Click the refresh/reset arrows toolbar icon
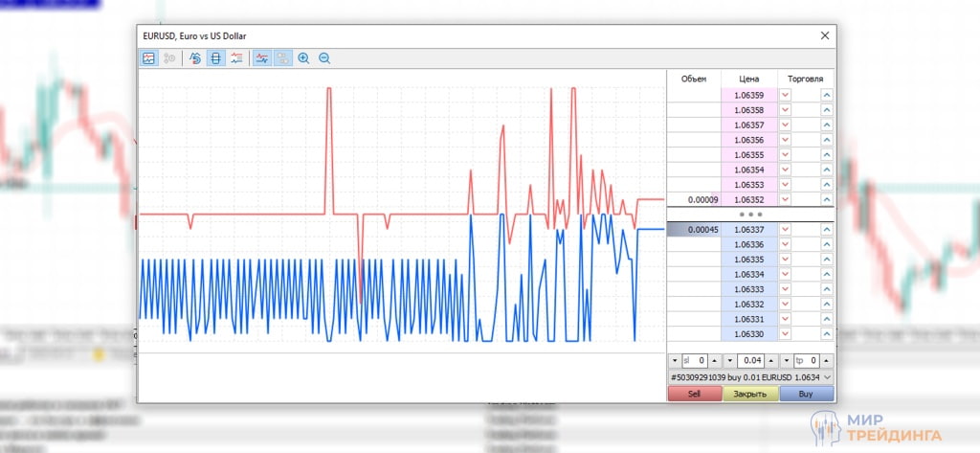Screen dimensions: 980x453 tap(195, 58)
